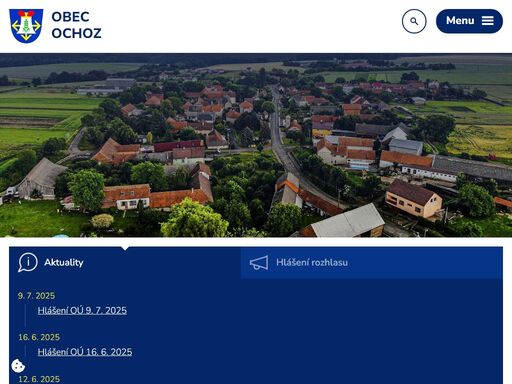Open the site search magnifier button

(x=414, y=21)
